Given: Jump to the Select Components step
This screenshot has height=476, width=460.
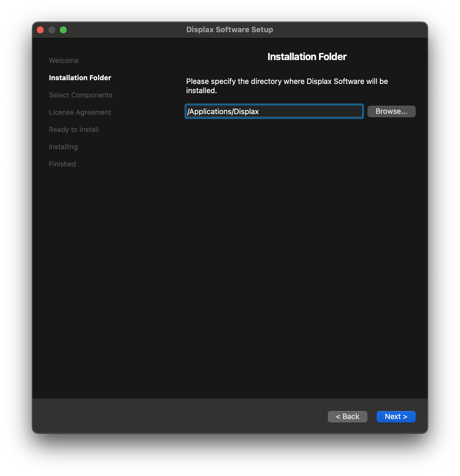Looking at the screenshot, I should pos(80,95).
